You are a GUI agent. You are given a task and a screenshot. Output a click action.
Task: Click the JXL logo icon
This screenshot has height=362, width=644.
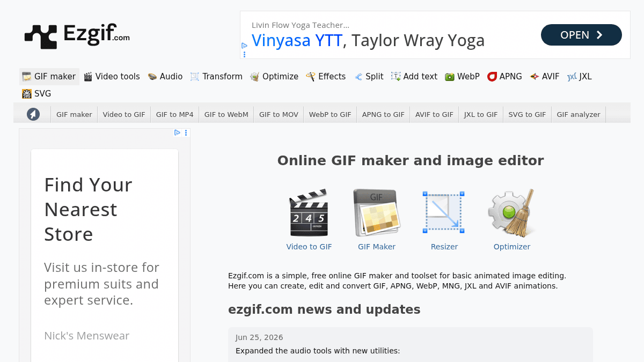[x=572, y=77]
